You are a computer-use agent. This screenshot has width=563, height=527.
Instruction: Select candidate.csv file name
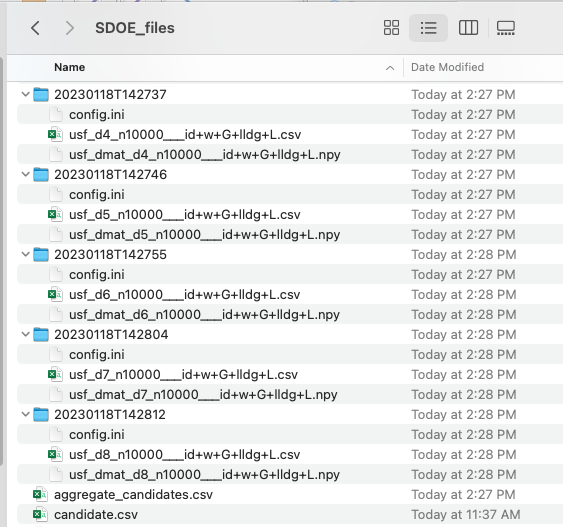coord(96,515)
